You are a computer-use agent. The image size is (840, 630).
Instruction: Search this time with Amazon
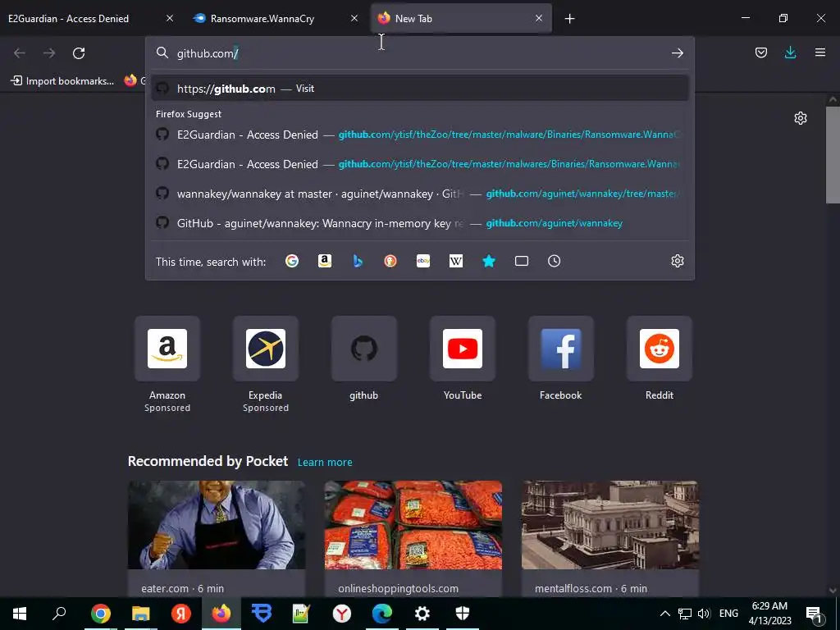tap(325, 261)
